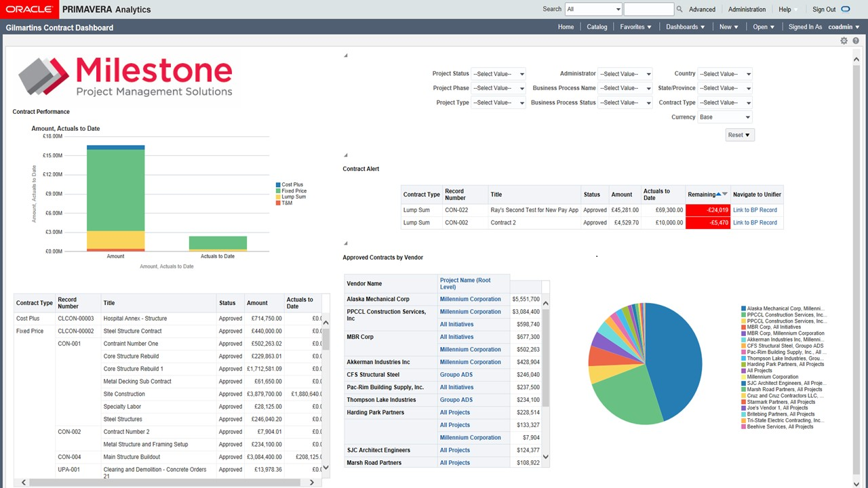
Task: Select Hospital Annex - Structure title
Action: [x=135, y=319]
